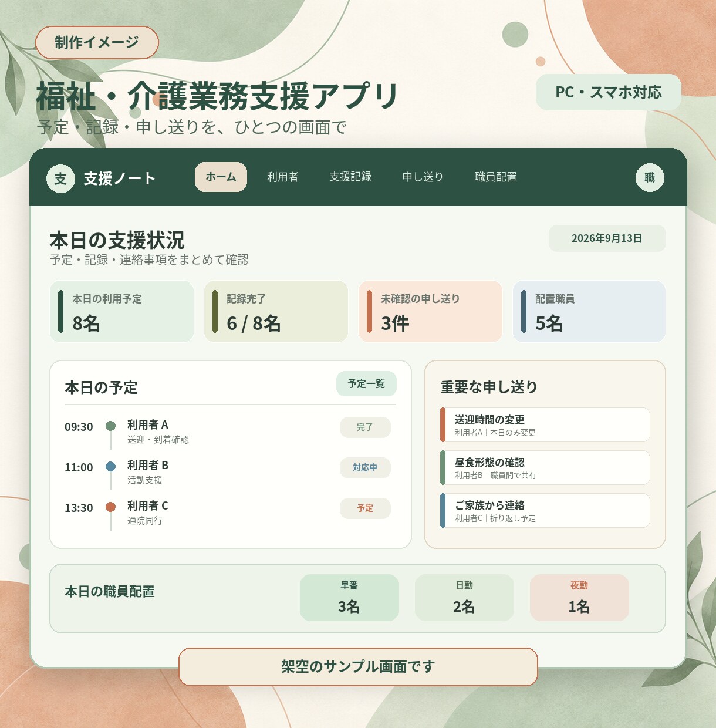Click the 対応中 status badge
Viewport: 716px width, 728px height.
click(365, 468)
